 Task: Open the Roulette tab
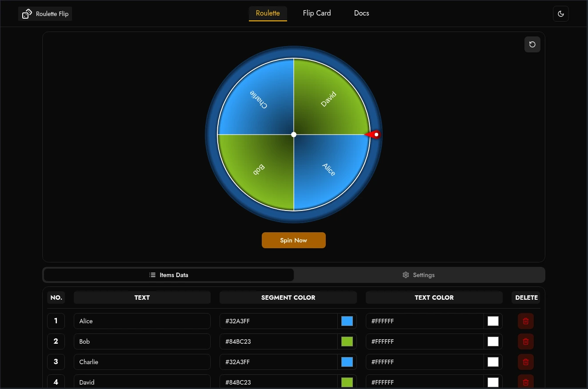[x=268, y=13]
